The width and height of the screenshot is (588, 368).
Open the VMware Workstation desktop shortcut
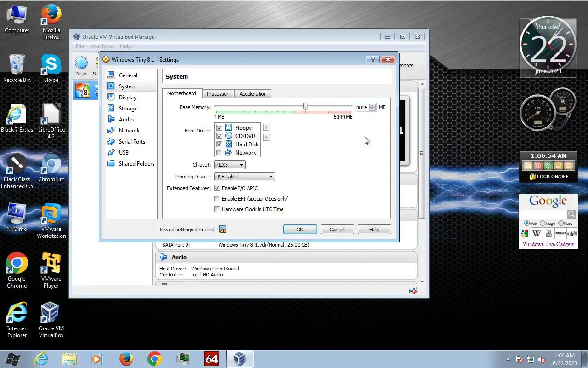coord(51,221)
